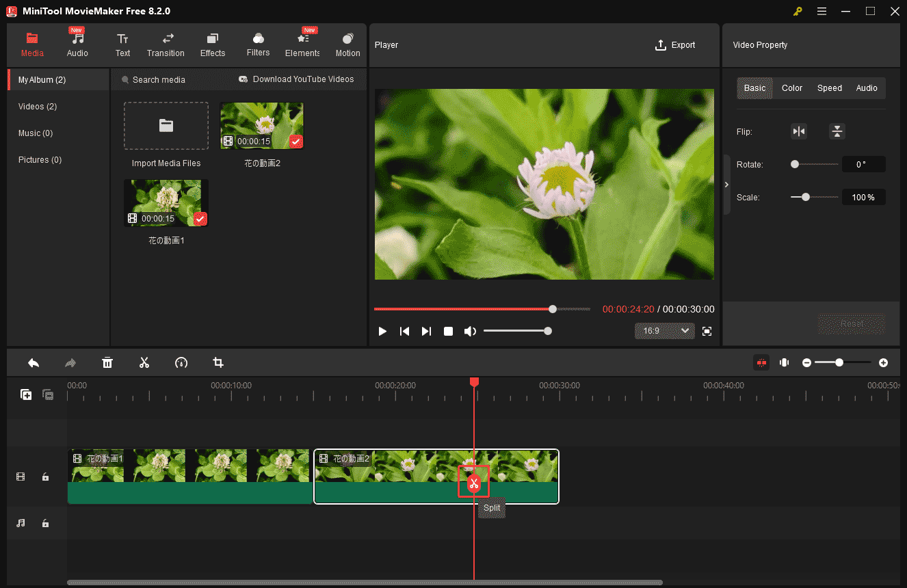The width and height of the screenshot is (907, 588).
Task: Open the Effects tab
Action: [x=213, y=45]
